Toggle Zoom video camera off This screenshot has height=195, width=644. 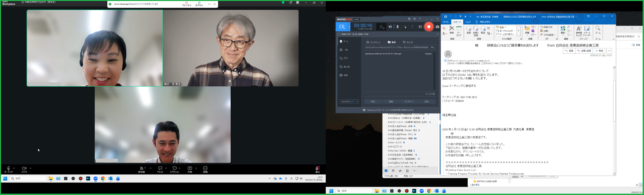[24, 169]
